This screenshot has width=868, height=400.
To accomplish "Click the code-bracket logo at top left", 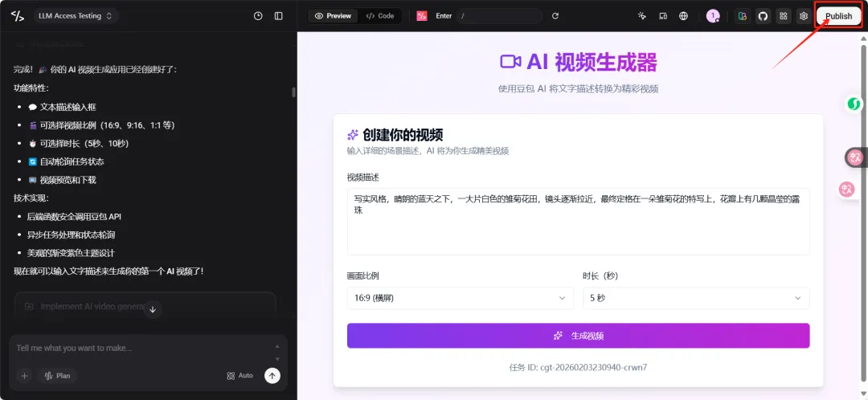I will (17, 16).
